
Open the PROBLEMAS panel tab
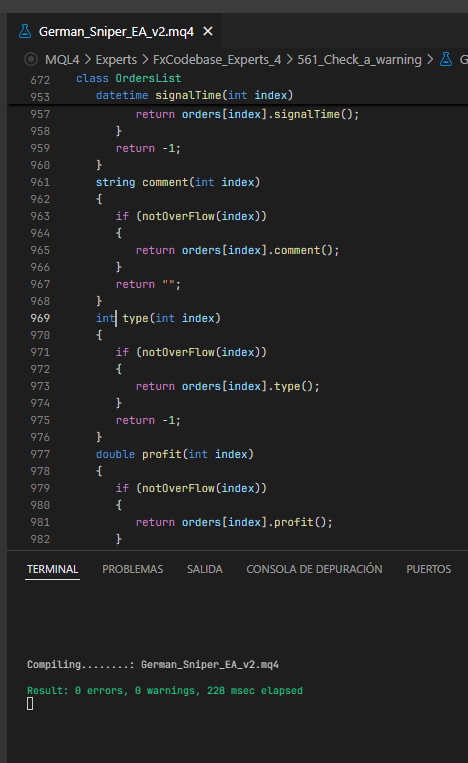point(132,569)
